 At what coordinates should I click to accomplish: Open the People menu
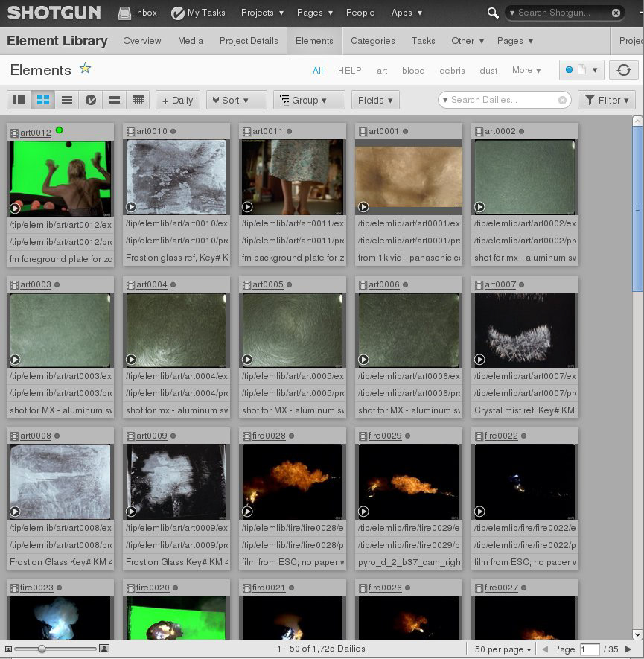(x=360, y=13)
